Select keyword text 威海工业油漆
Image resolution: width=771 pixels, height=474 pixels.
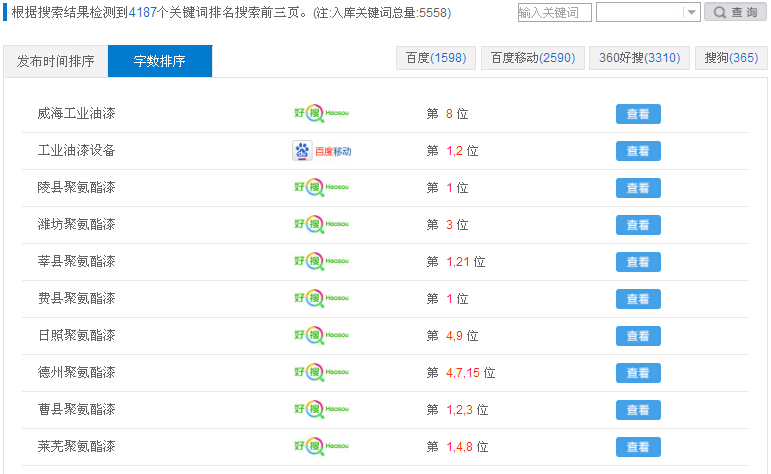pos(77,114)
